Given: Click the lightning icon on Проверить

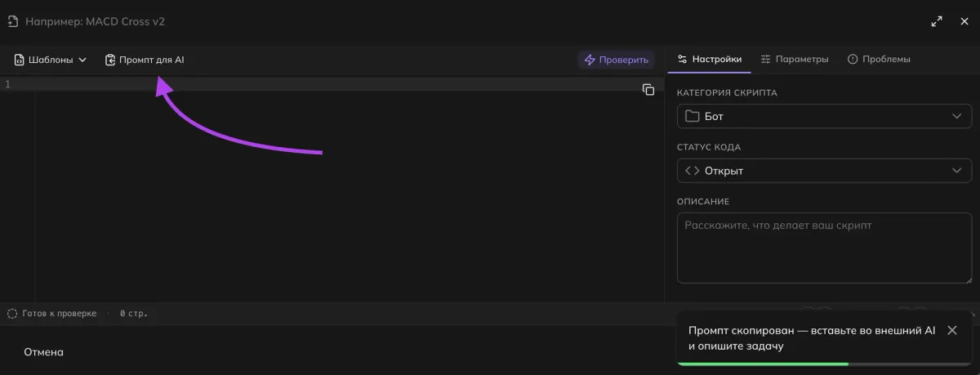Looking at the screenshot, I should pos(590,60).
